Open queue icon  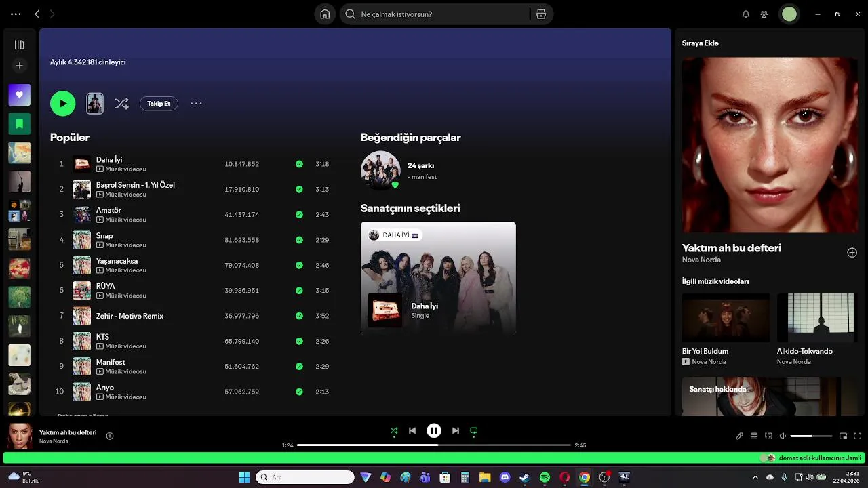pos(754,436)
